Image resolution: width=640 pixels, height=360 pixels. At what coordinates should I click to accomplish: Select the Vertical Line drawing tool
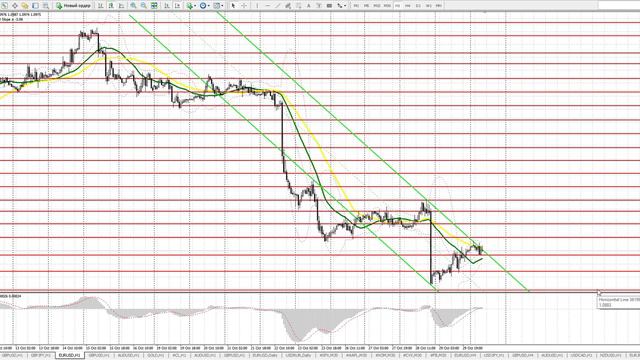click(257, 6)
